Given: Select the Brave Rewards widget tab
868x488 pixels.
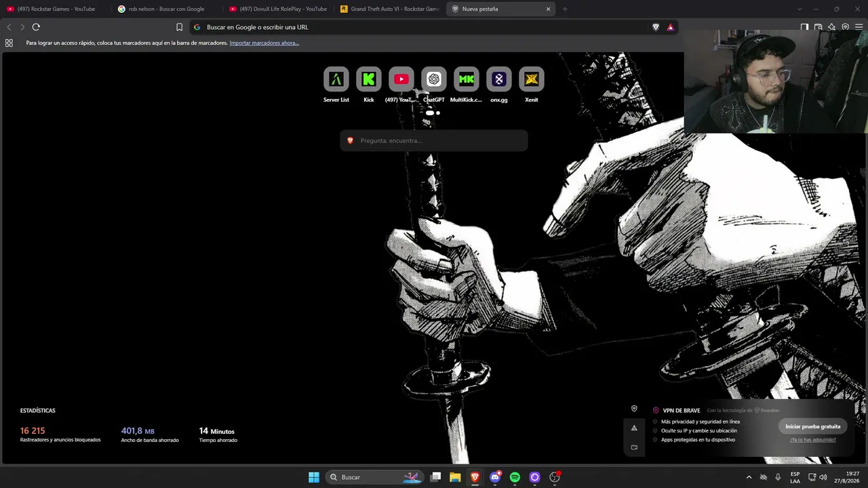Looking at the screenshot, I should tap(634, 428).
